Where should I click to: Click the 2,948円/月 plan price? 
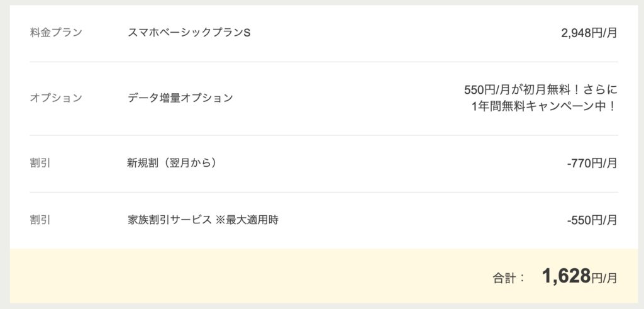pos(589,33)
